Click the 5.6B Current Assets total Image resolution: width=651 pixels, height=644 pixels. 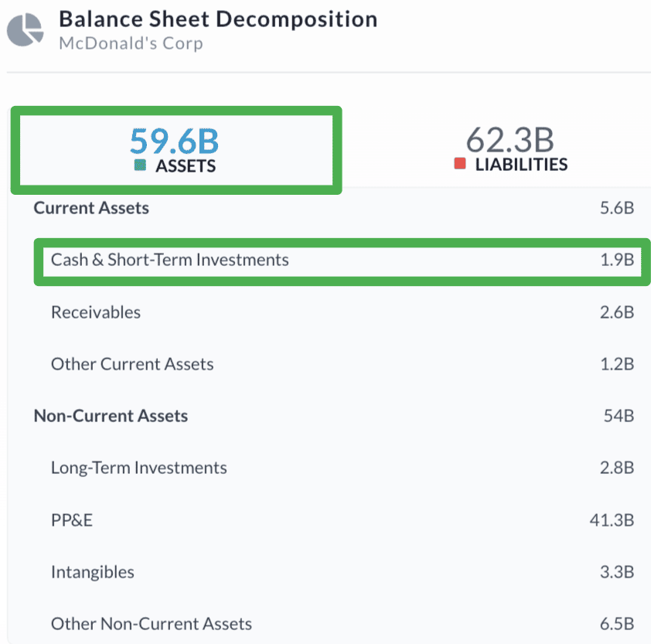click(617, 208)
